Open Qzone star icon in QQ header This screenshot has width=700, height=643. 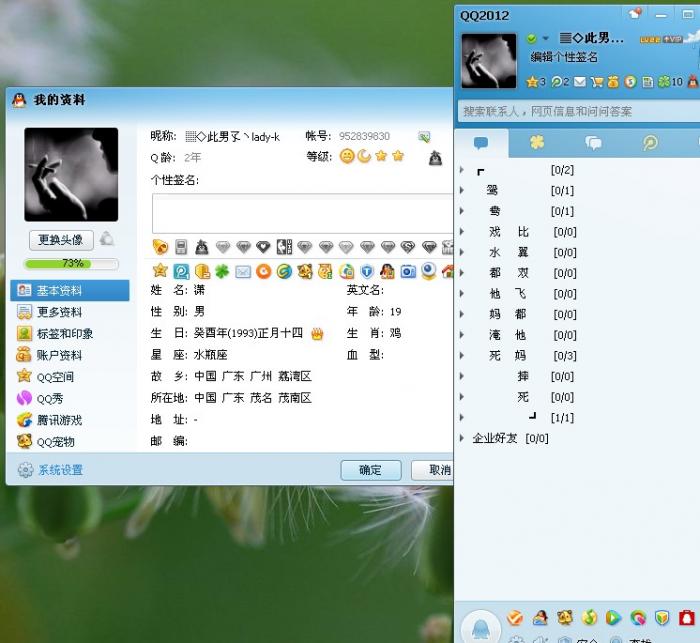coord(532,82)
